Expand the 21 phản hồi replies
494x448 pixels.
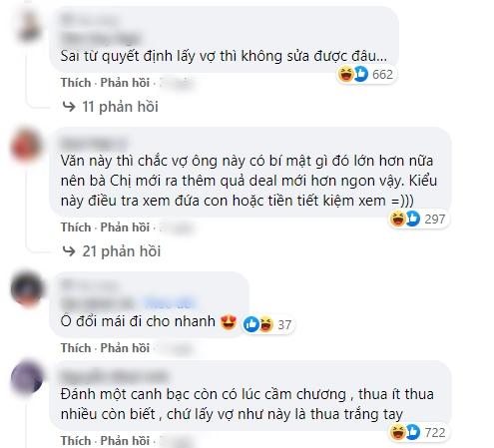122,251
